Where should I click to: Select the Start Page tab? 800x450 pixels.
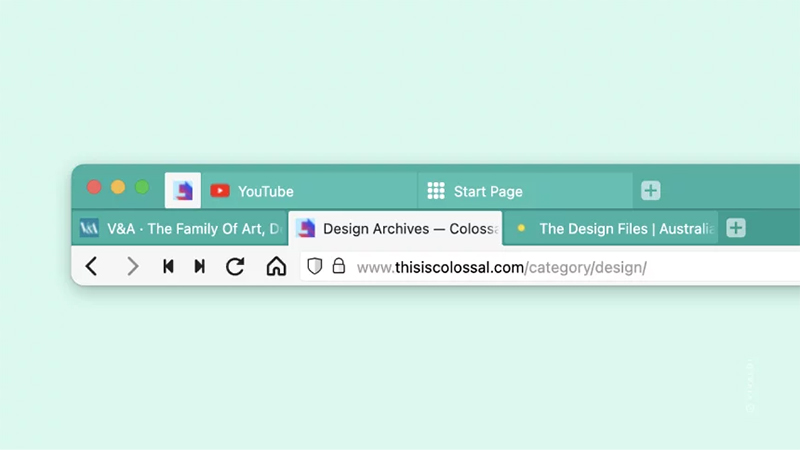coord(526,191)
